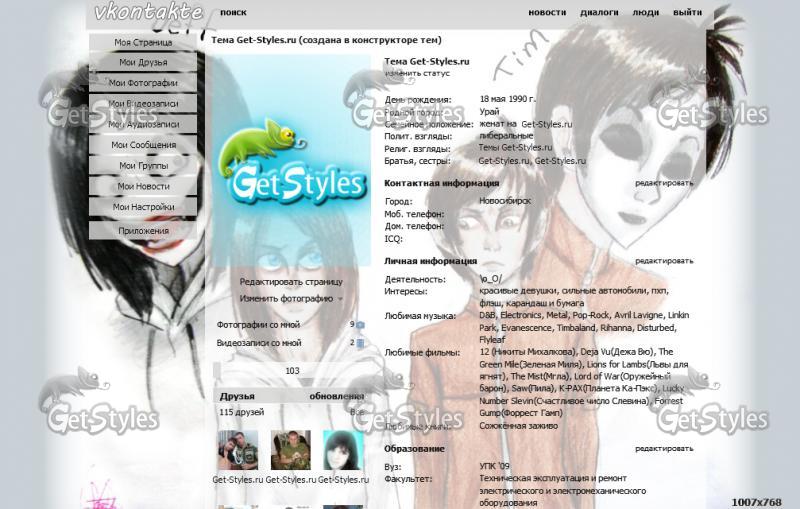Open 'поиск' in the top bar
Viewport: 800px width, 509px height.
(x=233, y=12)
